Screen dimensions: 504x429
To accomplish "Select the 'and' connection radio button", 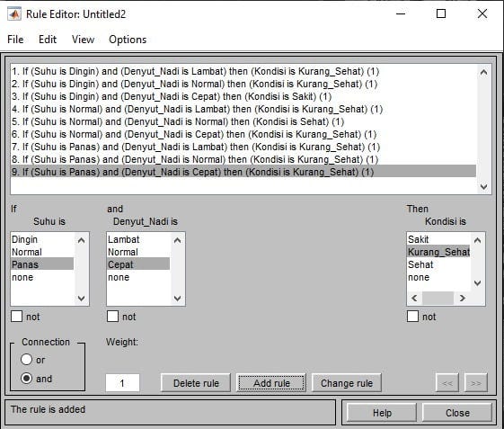I will coord(26,378).
